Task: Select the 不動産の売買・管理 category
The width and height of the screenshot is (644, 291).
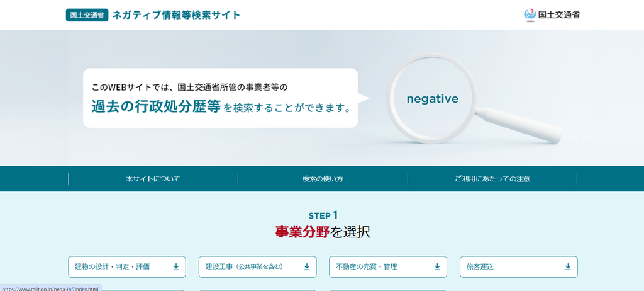Action: (x=388, y=266)
